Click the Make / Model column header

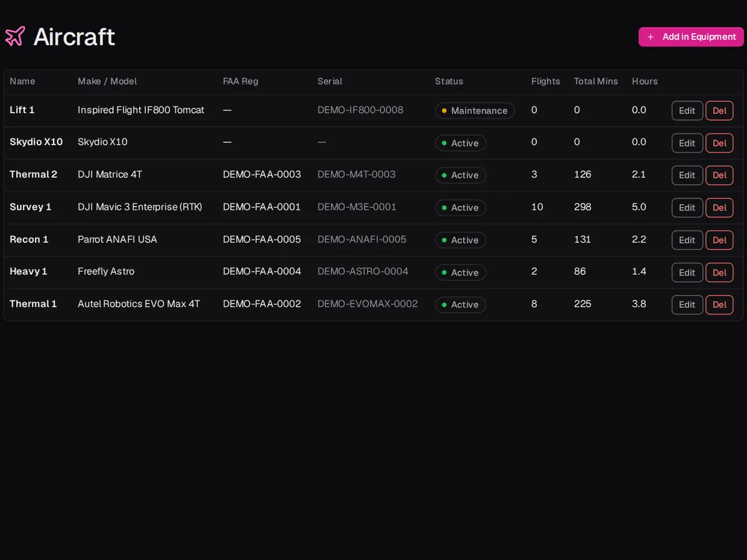coord(107,82)
